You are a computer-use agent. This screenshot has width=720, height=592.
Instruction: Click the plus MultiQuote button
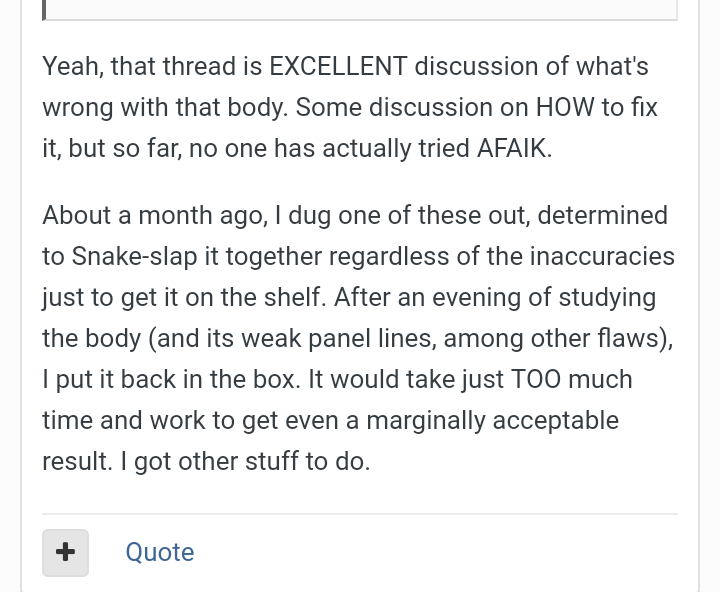(66, 553)
